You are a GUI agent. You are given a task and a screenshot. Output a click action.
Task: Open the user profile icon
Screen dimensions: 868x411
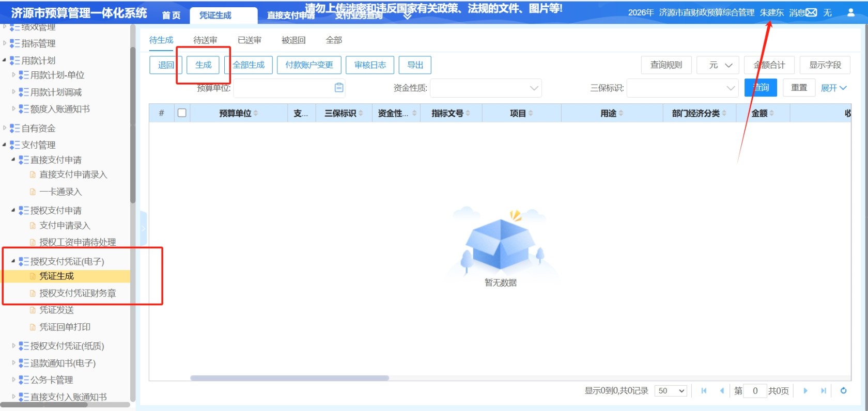coord(851,12)
